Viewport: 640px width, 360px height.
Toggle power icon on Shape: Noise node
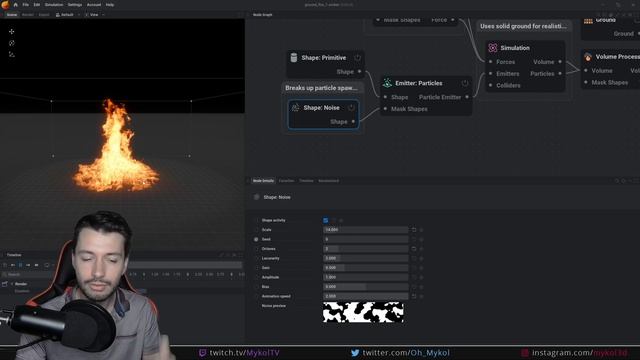coord(351,108)
